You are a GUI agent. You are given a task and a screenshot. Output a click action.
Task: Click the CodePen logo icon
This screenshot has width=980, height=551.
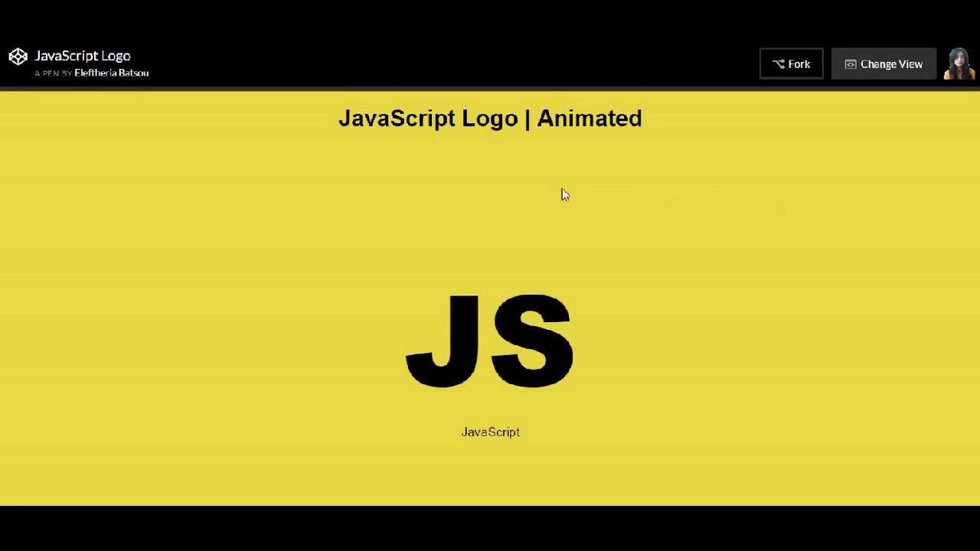pos(18,57)
